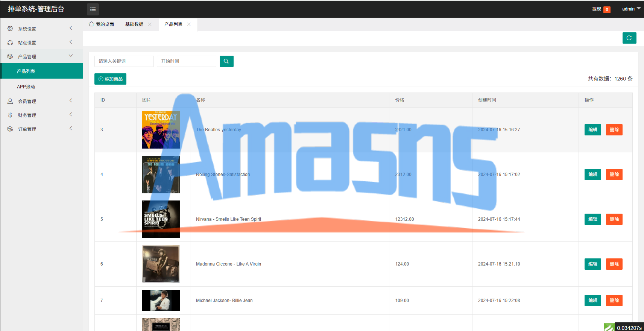644x331 pixels.
Task: Click the 站点设置 icon in the sidebar
Action: point(10,43)
